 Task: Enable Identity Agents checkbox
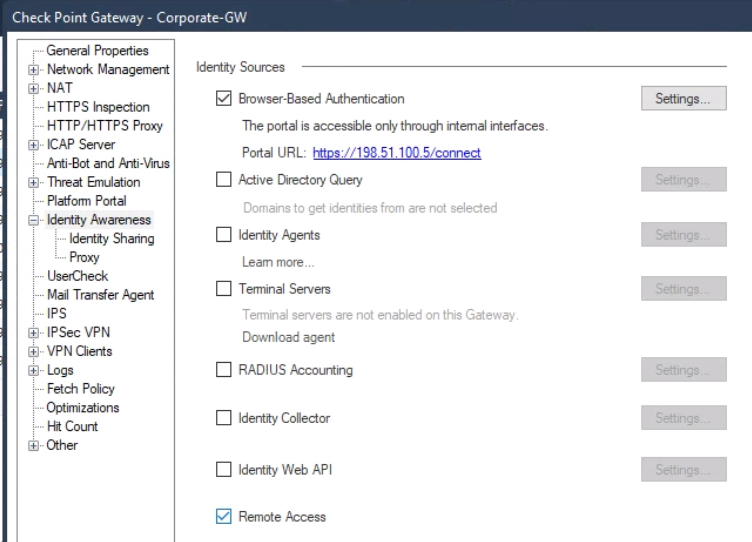click(223, 235)
